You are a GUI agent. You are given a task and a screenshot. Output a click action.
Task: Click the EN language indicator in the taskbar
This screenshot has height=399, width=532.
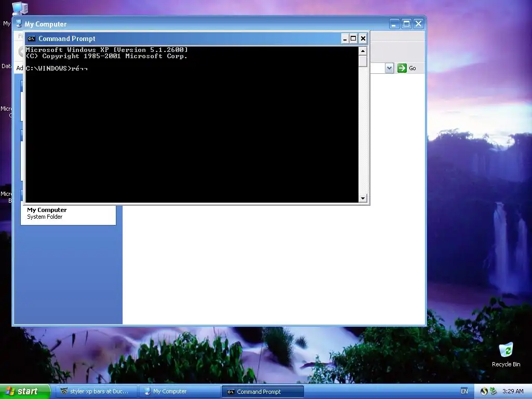point(464,391)
